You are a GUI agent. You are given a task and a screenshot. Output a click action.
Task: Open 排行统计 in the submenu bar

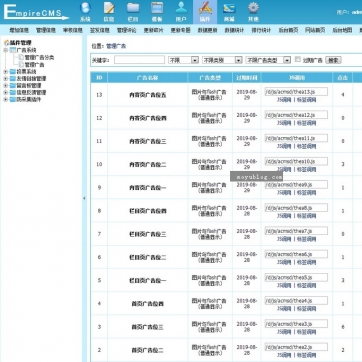pos(261,30)
